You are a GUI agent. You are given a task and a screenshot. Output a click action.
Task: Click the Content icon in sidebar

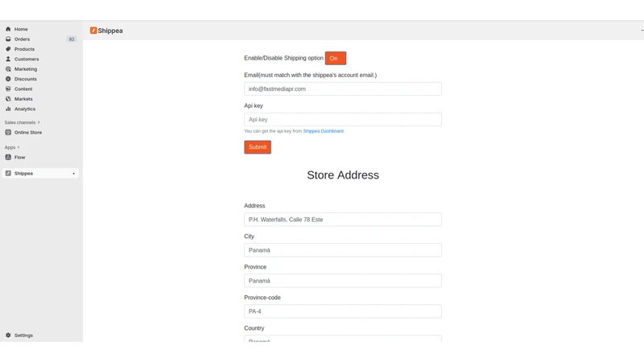click(x=8, y=88)
